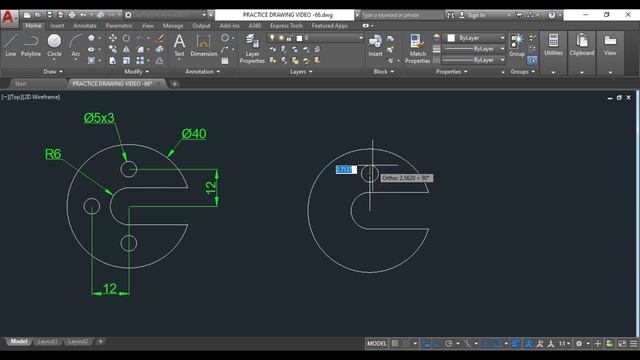Switch to the Layout2 tab
640x360 pixels.
78,341
